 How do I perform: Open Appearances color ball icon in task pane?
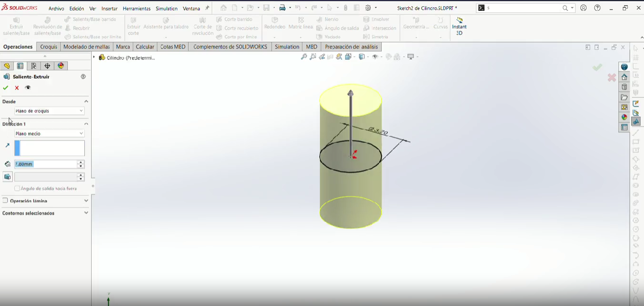pyautogui.click(x=624, y=117)
